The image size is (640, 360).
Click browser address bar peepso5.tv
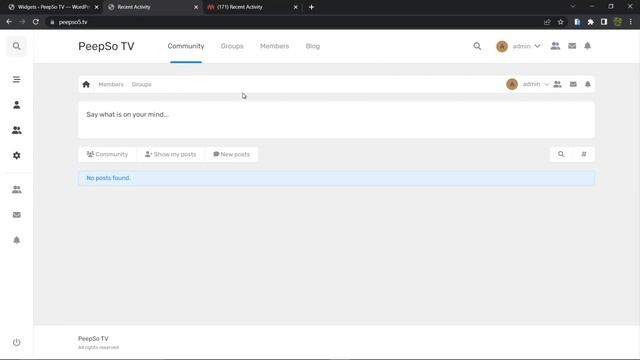[x=73, y=22]
